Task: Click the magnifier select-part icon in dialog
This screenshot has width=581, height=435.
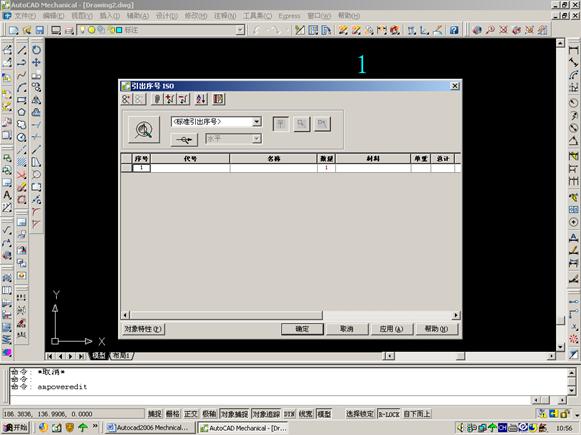Action: pyautogui.click(x=144, y=130)
